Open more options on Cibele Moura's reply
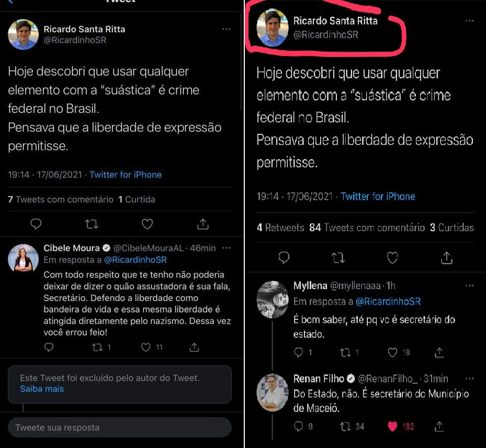The height and width of the screenshot is (448, 486). (226, 248)
